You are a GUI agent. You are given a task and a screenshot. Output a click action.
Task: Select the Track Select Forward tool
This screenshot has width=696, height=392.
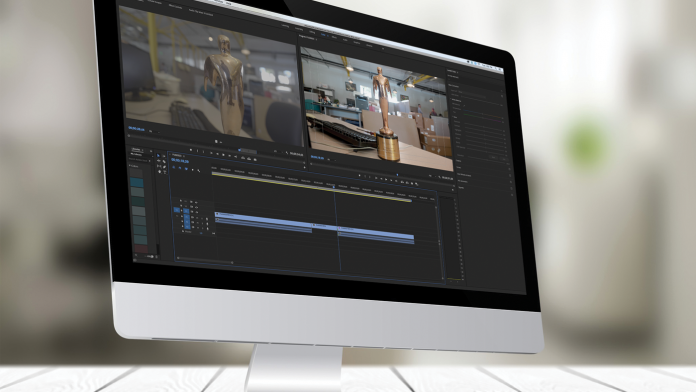pyautogui.click(x=164, y=156)
